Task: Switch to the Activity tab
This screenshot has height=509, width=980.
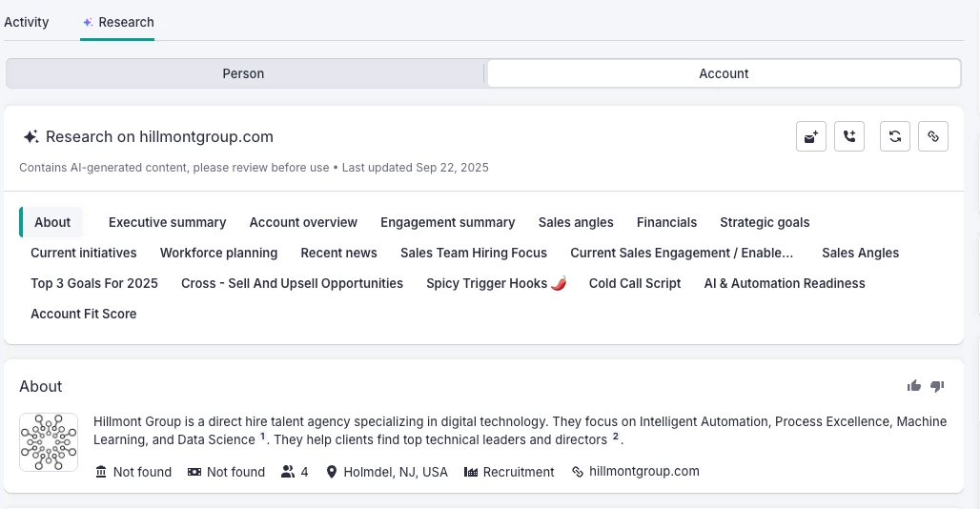Action: 27,23
